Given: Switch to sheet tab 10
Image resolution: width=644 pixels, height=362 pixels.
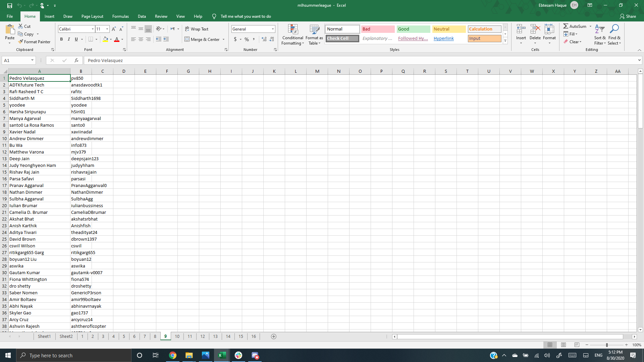Looking at the screenshot, I should 177,337.
